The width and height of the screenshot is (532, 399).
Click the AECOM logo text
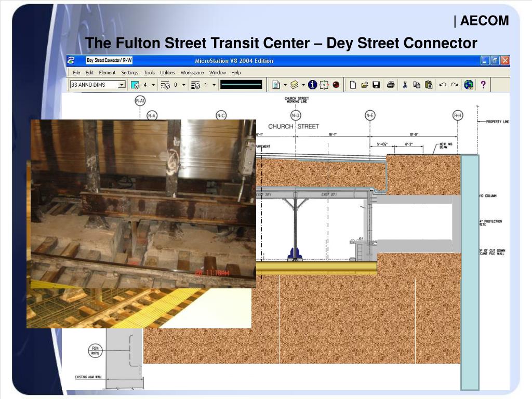point(484,21)
